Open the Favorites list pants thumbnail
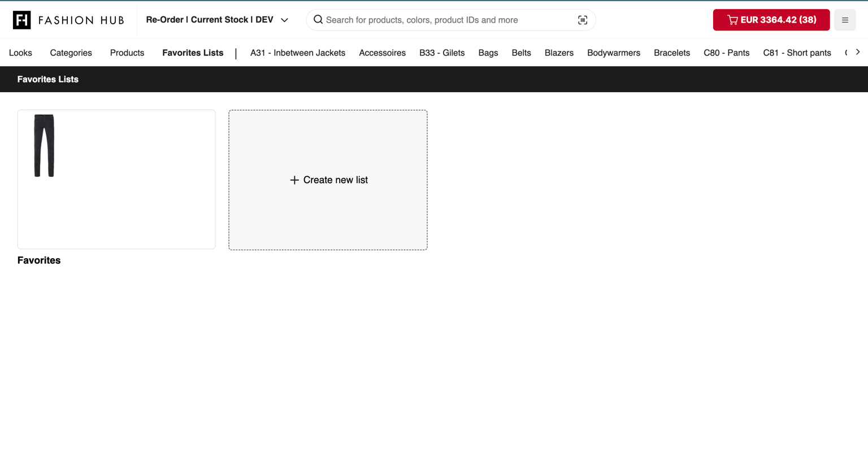868x470 pixels. (44, 146)
